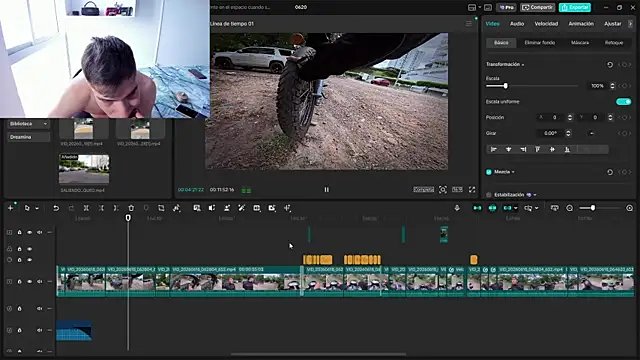Align clip to left edge
The height and width of the screenshot is (360, 640).
pyautogui.click(x=494, y=150)
